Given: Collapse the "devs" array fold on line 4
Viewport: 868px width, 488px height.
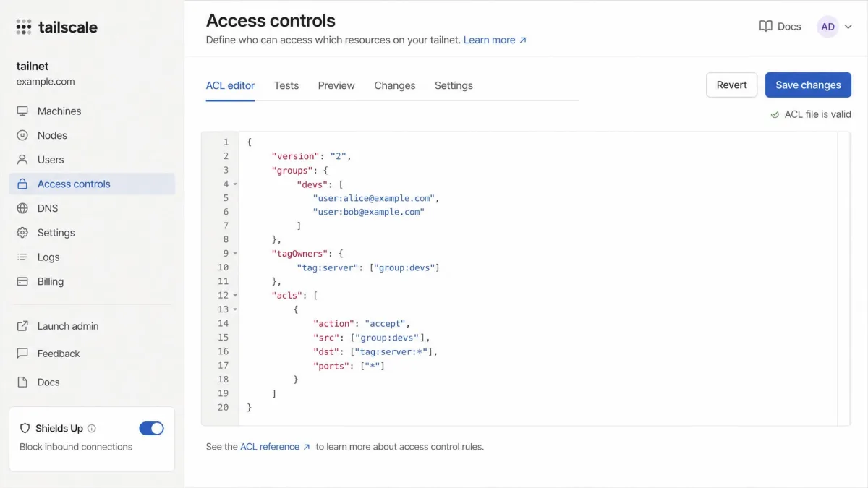Looking at the screenshot, I should [x=235, y=184].
